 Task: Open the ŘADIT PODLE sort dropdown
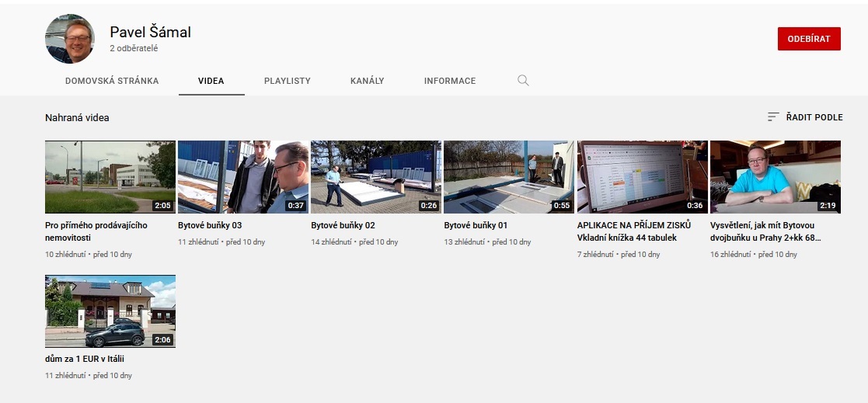point(805,117)
